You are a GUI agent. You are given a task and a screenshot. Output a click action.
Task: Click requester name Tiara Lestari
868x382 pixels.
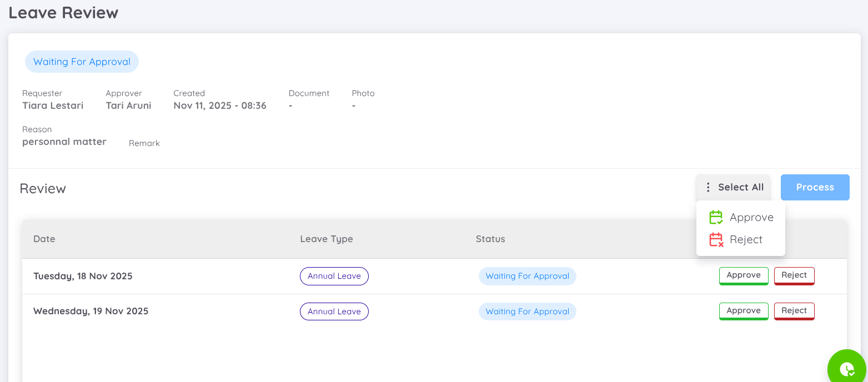tap(53, 105)
